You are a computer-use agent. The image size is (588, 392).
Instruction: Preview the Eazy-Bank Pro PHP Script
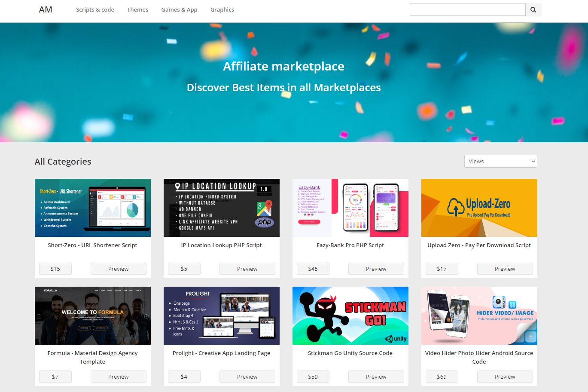tap(376, 269)
